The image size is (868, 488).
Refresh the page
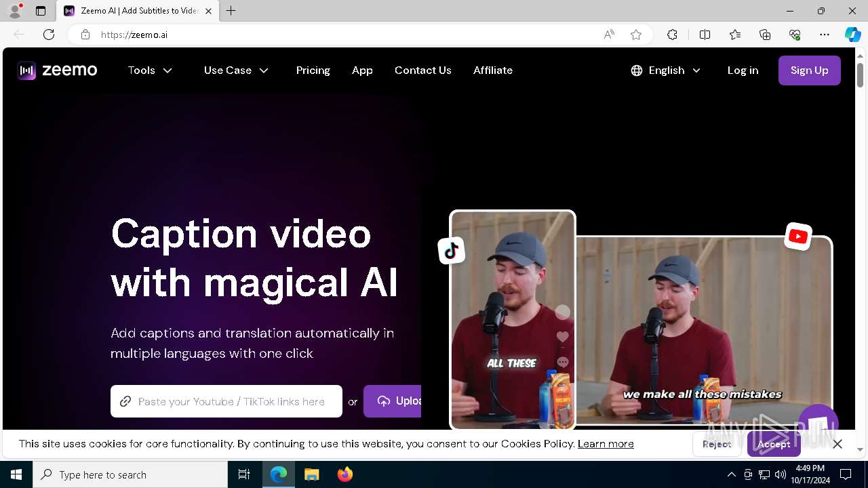click(49, 35)
